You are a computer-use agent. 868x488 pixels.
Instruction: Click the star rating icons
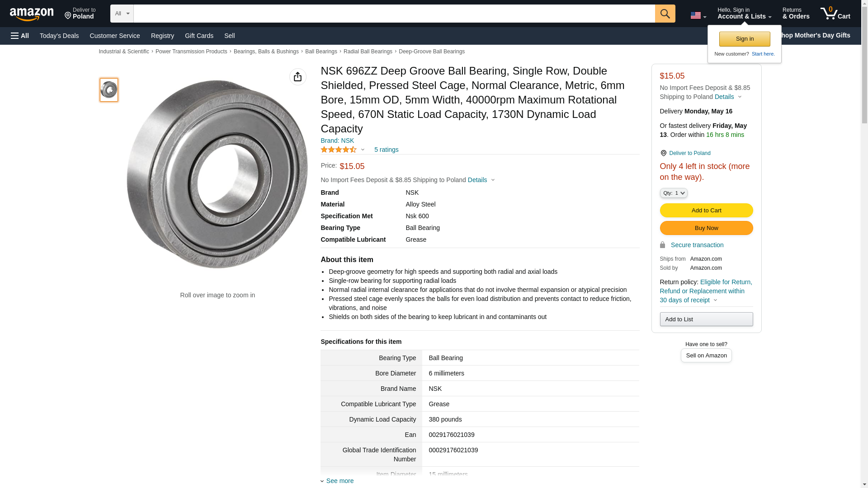coord(338,150)
